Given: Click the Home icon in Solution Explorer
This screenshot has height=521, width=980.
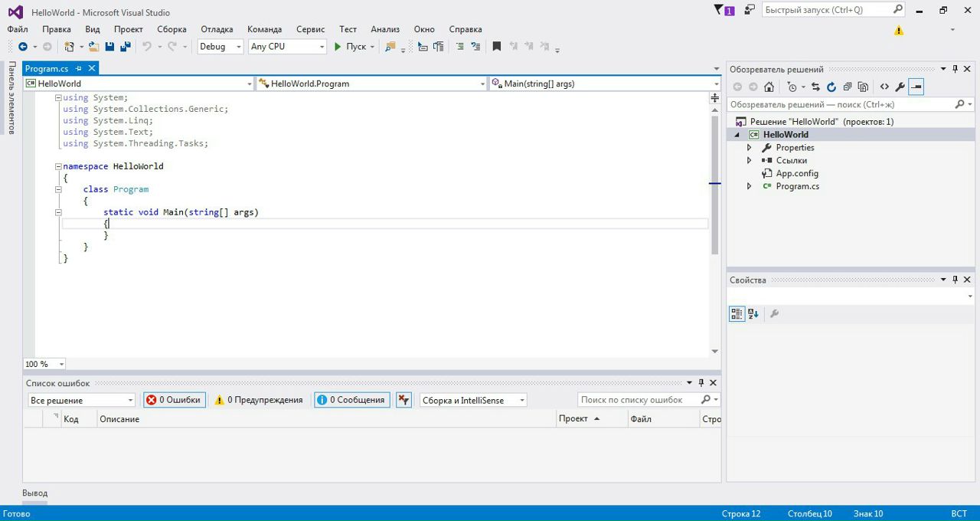Looking at the screenshot, I should pyautogui.click(x=769, y=87).
